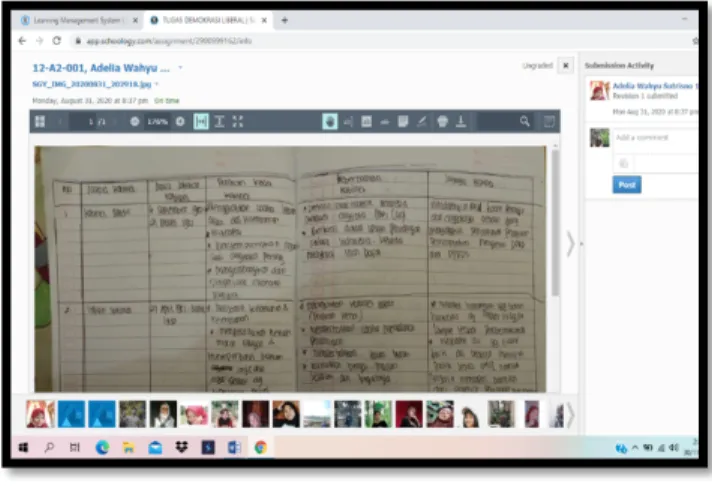The height and width of the screenshot is (486, 712).
Task: Go to next student using right chevron
Action: (x=570, y=244)
